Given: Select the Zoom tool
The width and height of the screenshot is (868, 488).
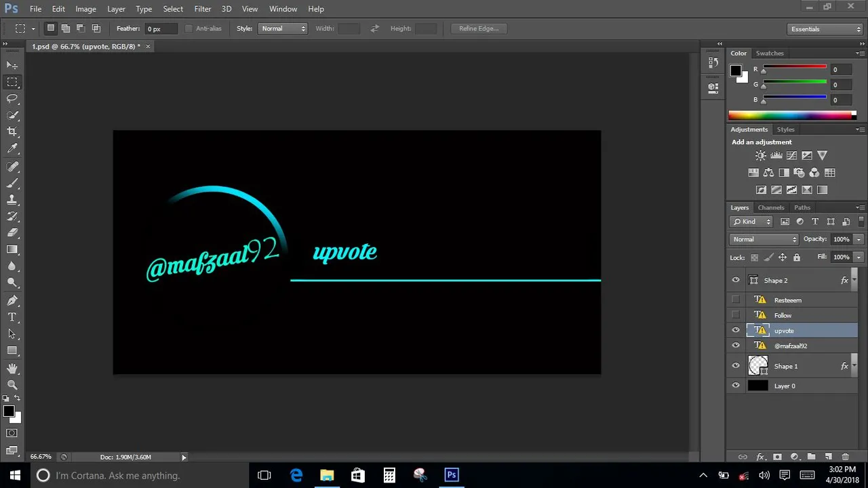Looking at the screenshot, I should click(x=12, y=384).
